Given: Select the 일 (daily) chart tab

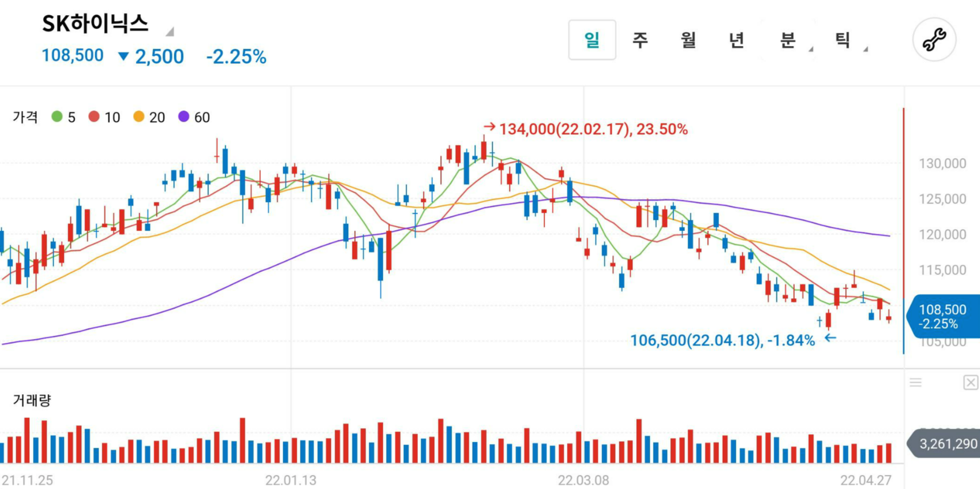Looking at the screenshot, I should pyautogui.click(x=592, y=40).
